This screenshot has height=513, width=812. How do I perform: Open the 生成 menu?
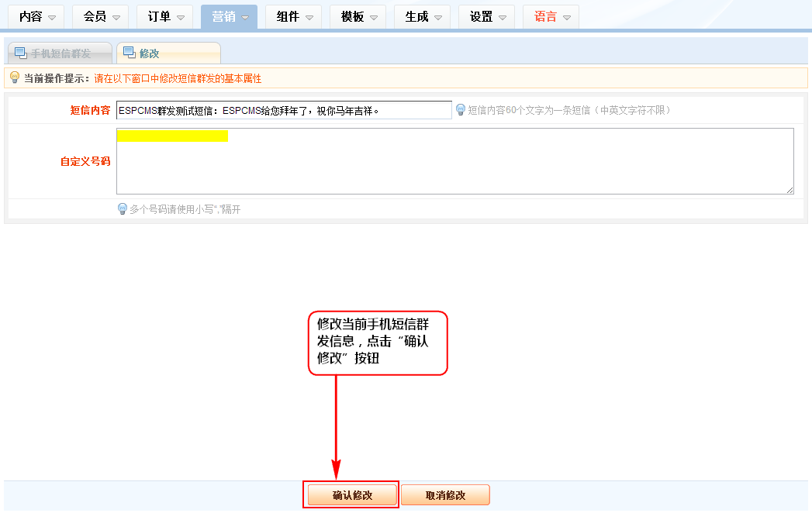pyautogui.click(x=422, y=16)
